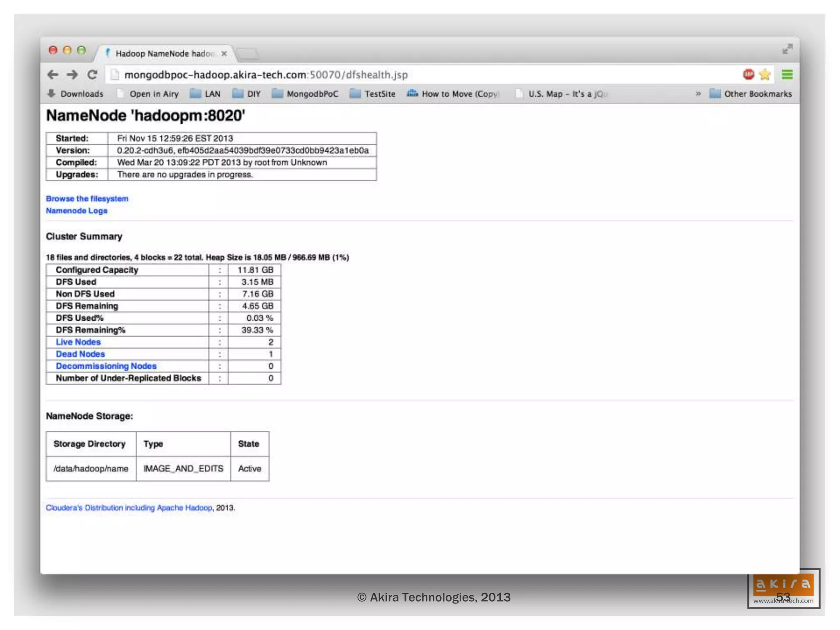Screen dimensions: 840x630
Task: Open the Dead Nodes link
Action: tap(80, 354)
